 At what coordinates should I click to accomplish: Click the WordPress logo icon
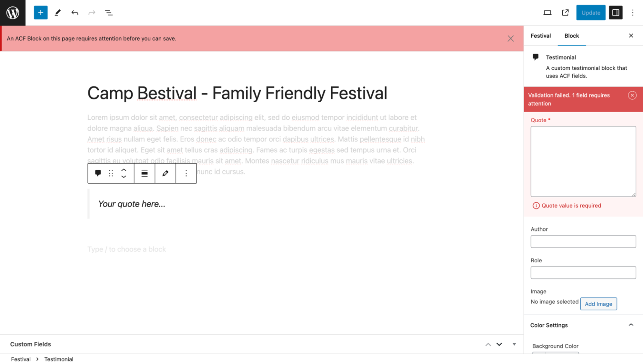click(13, 13)
